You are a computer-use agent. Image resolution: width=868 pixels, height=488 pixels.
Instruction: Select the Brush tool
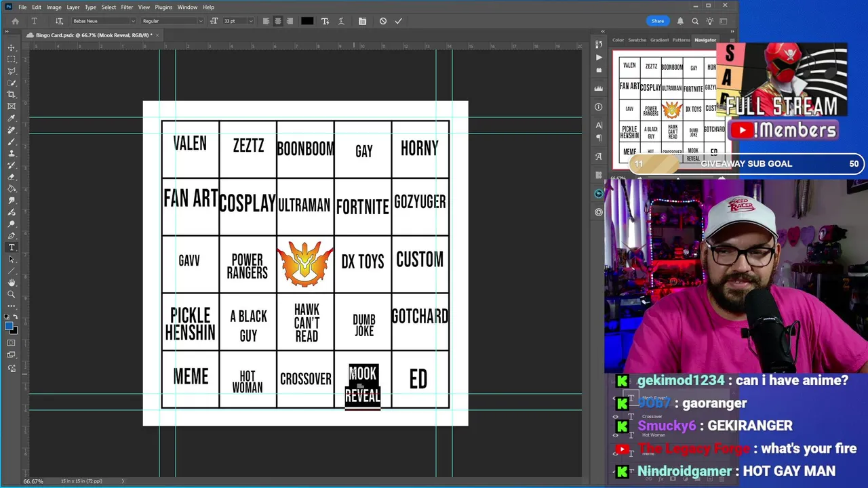[12, 142]
